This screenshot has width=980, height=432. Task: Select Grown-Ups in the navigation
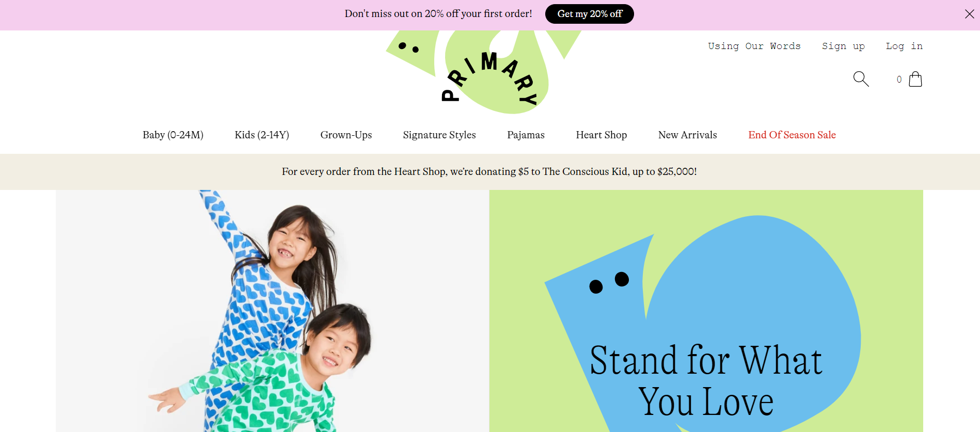346,135
